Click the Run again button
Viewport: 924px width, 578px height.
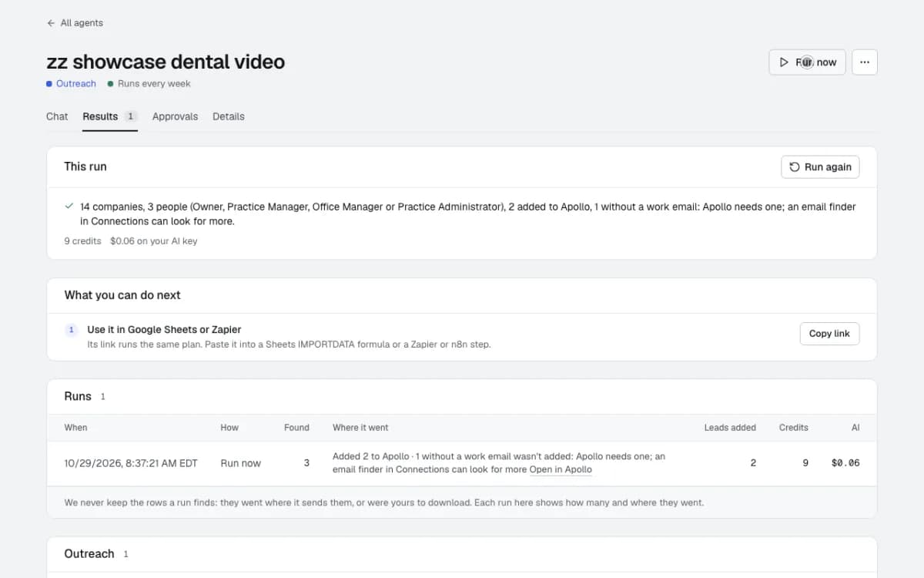point(820,166)
